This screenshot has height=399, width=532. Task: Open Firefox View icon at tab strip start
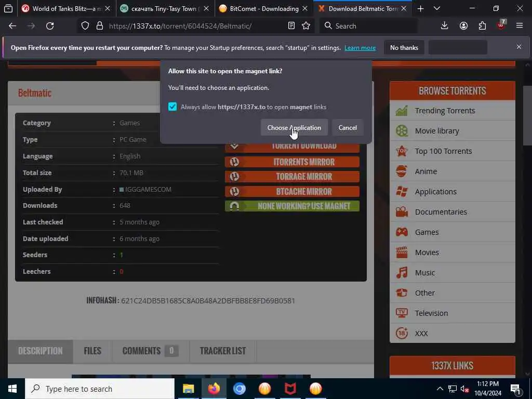[8, 8]
